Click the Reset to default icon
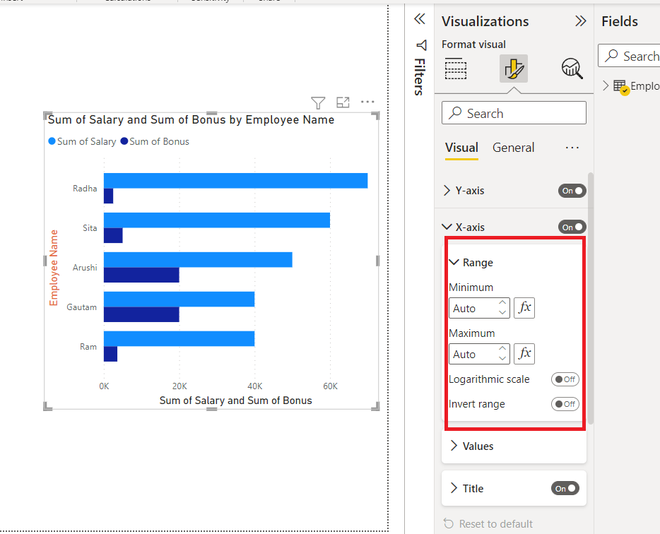660x534 pixels. (x=449, y=523)
